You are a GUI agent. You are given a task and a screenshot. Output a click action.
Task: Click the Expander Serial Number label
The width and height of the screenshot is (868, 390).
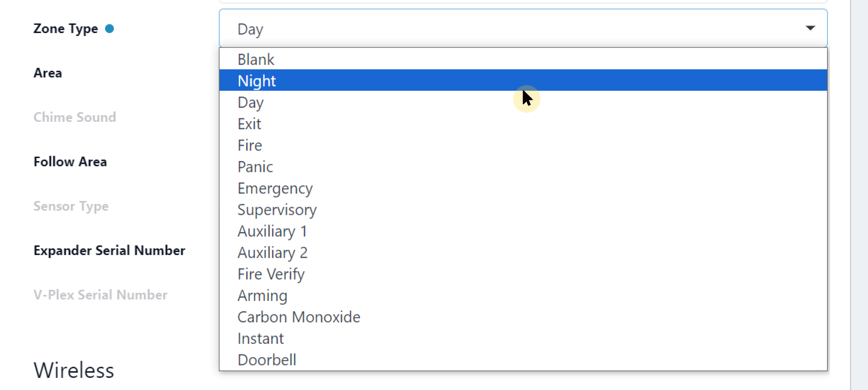pyautogui.click(x=110, y=250)
